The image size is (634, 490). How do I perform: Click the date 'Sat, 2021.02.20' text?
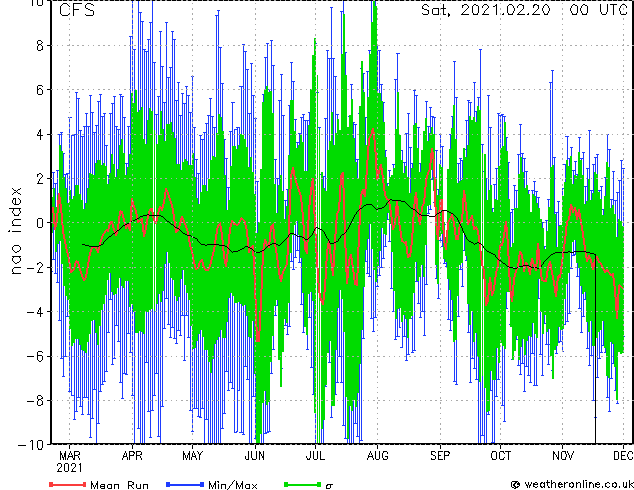click(x=486, y=10)
